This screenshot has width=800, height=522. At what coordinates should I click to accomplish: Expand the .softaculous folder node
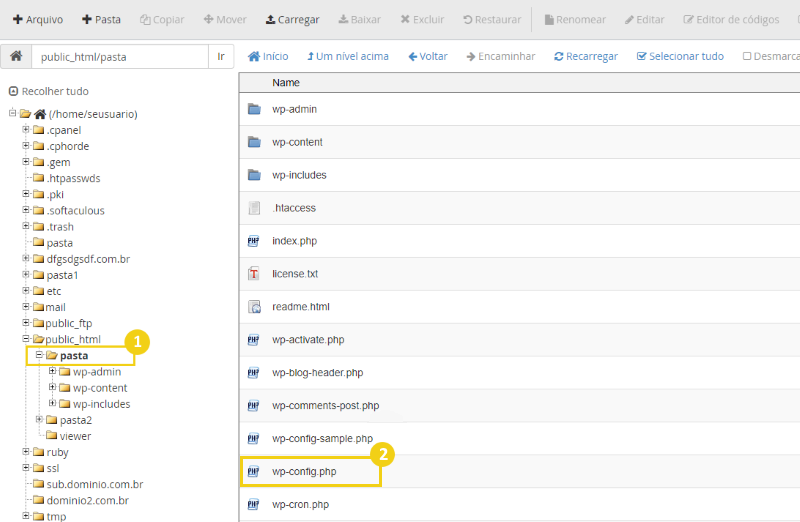26,210
